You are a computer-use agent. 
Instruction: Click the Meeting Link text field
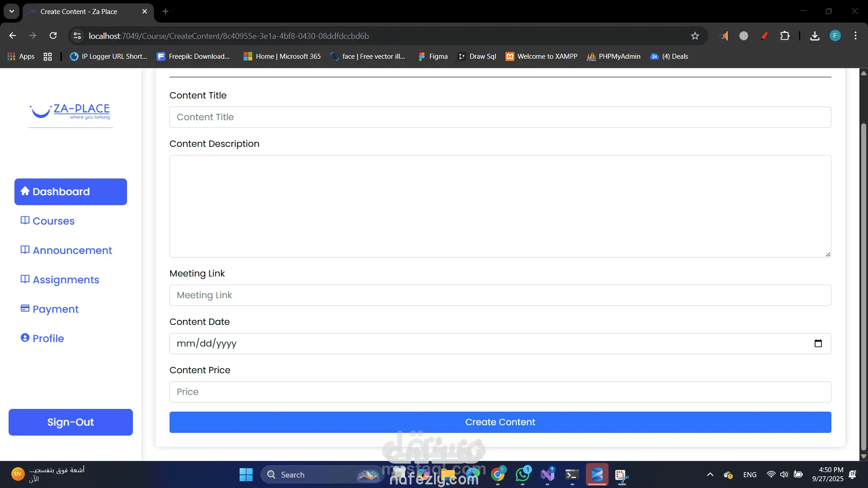coord(500,295)
